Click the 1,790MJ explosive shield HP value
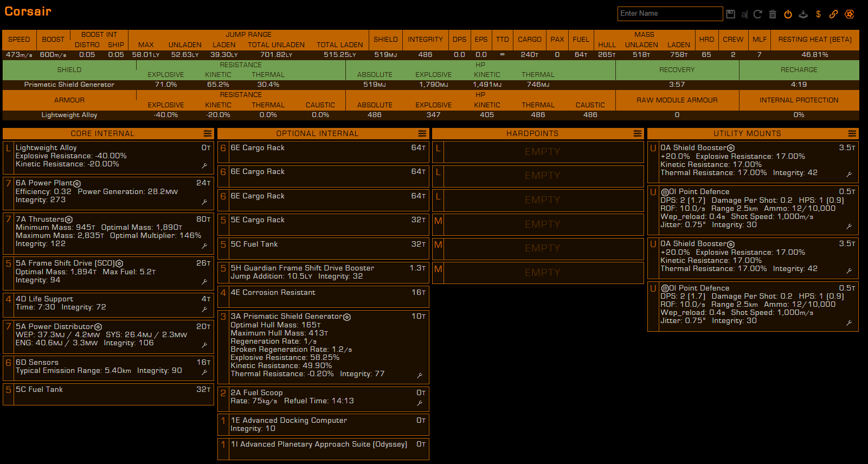The width and height of the screenshot is (868, 464). [x=434, y=85]
